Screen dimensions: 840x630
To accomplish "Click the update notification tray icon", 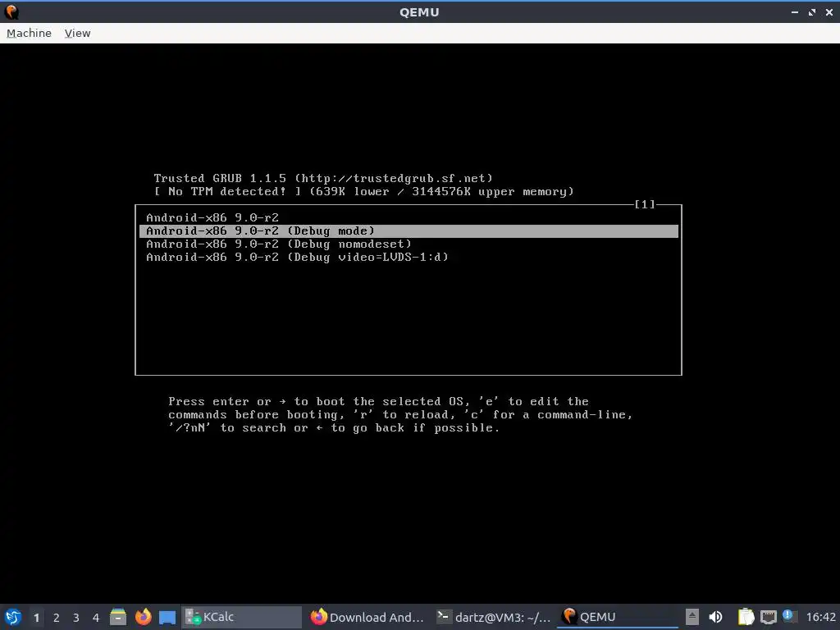I will point(787,615).
